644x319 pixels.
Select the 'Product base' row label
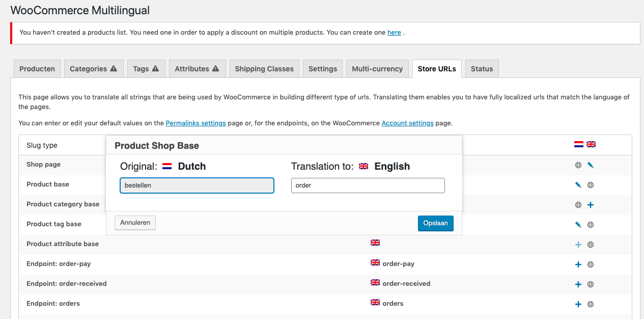pos(48,184)
